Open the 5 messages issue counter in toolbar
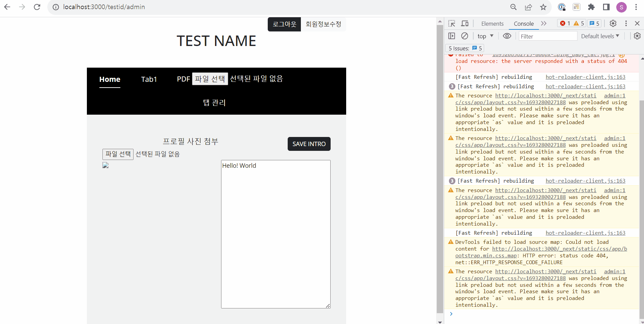 pos(594,23)
